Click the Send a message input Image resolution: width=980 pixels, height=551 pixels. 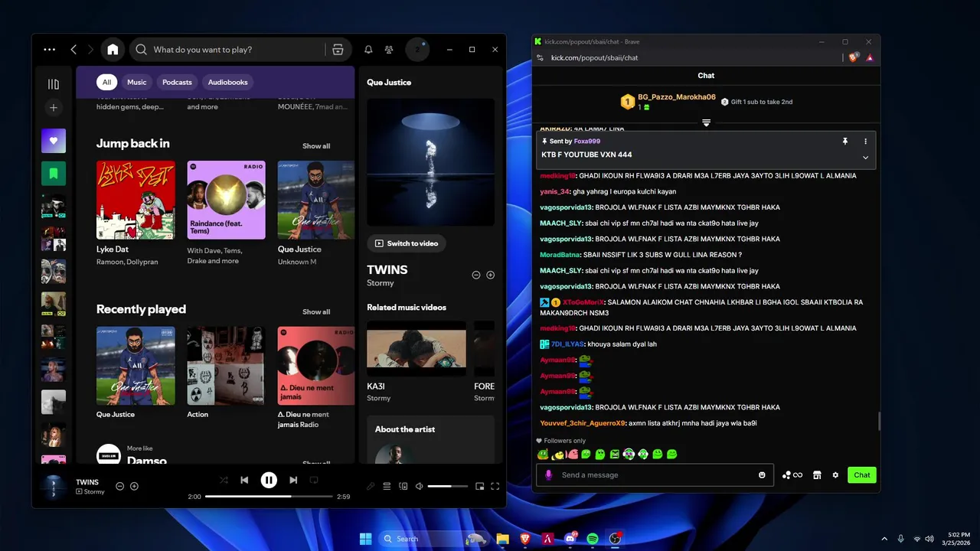pos(655,475)
